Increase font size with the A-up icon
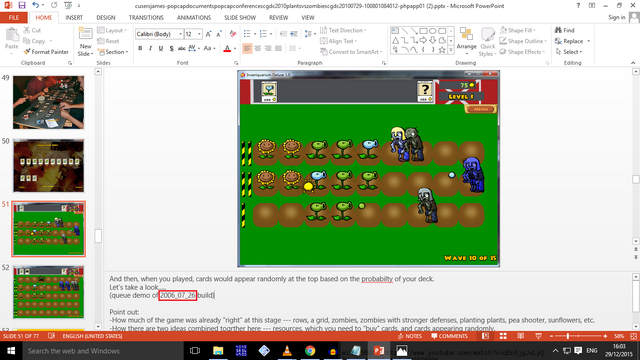 (209, 34)
